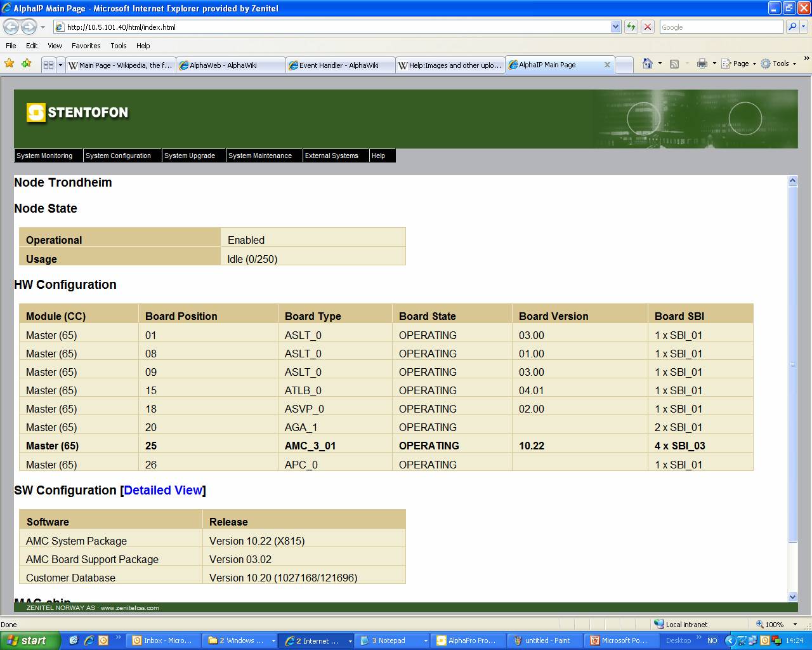The image size is (812, 650).
Task: Click the Stop loading red X icon
Action: tap(648, 27)
